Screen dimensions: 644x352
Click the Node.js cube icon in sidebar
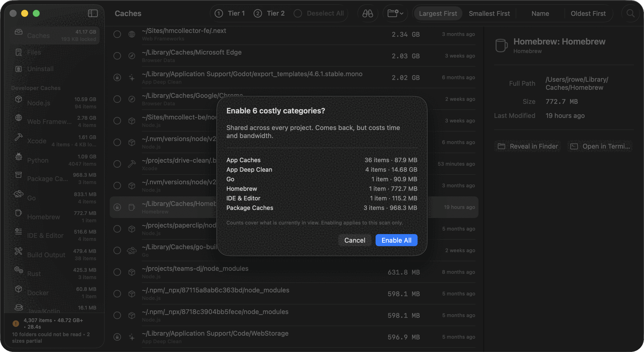click(19, 99)
